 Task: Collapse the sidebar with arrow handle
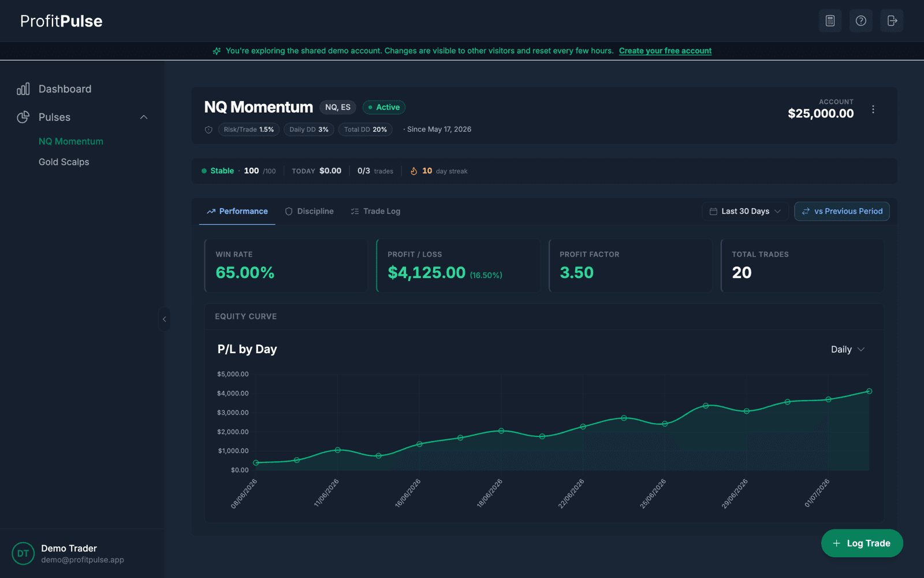click(x=164, y=319)
